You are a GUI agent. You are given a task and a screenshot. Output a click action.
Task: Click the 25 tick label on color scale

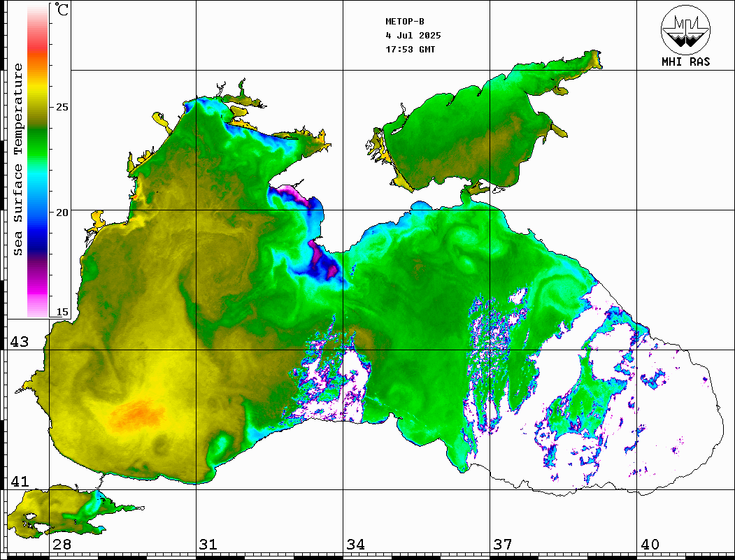tap(62, 107)
